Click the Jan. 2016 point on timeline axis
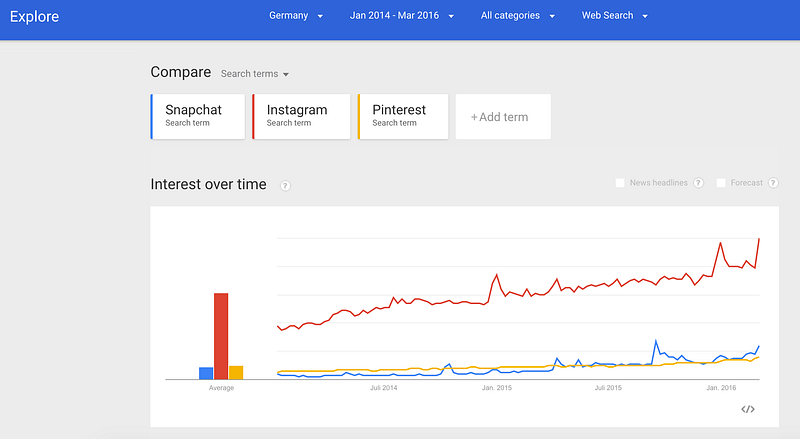 tap(721, 387)
